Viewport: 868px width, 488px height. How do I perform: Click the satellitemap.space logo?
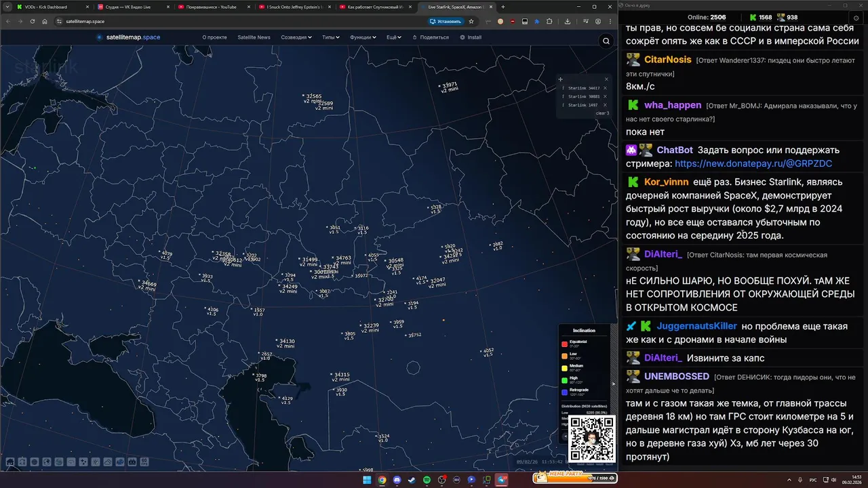pos(128,37)
